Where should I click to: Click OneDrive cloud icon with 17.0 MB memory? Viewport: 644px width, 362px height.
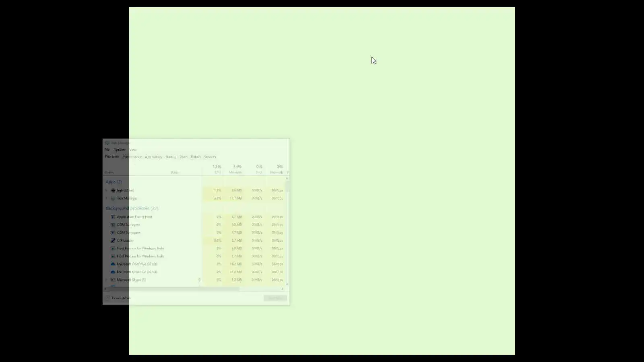[113, 272]
